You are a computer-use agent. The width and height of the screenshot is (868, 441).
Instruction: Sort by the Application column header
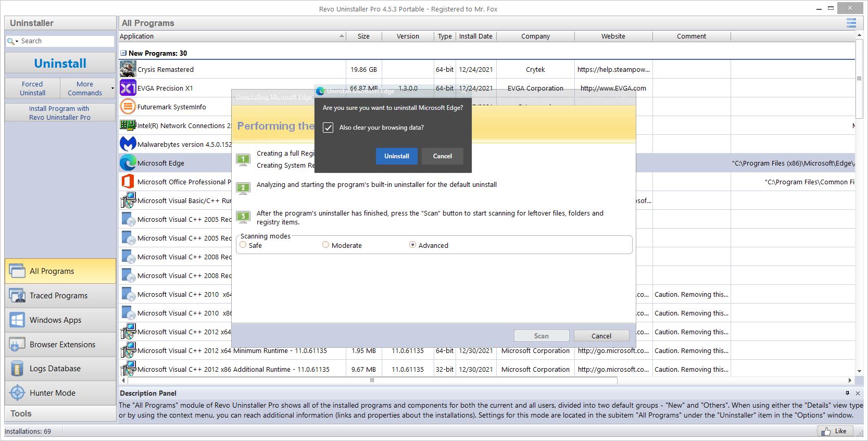232,36
